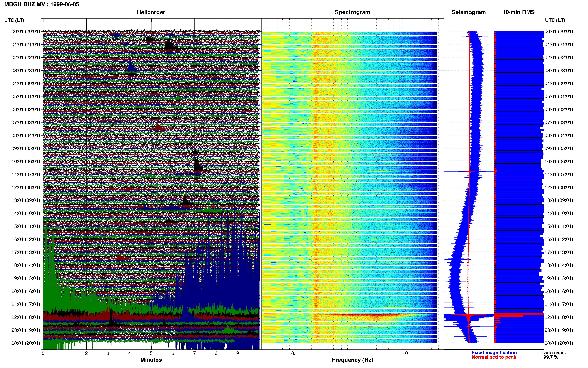Click left time label '11:01 (07:01)'

click(26, 174)
